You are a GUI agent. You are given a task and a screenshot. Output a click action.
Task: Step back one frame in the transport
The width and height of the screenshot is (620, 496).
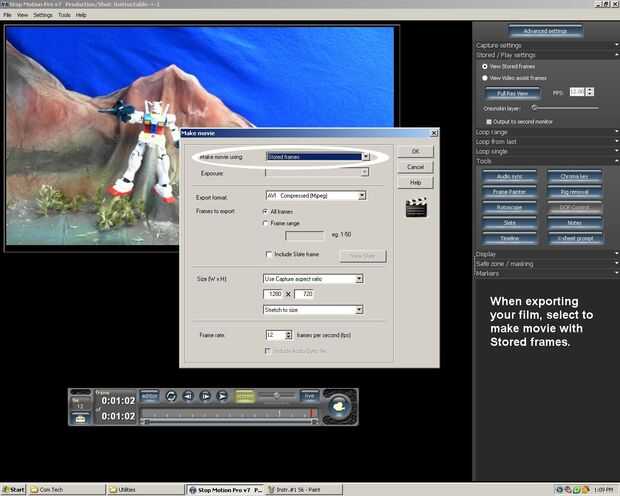pos(188,396)
